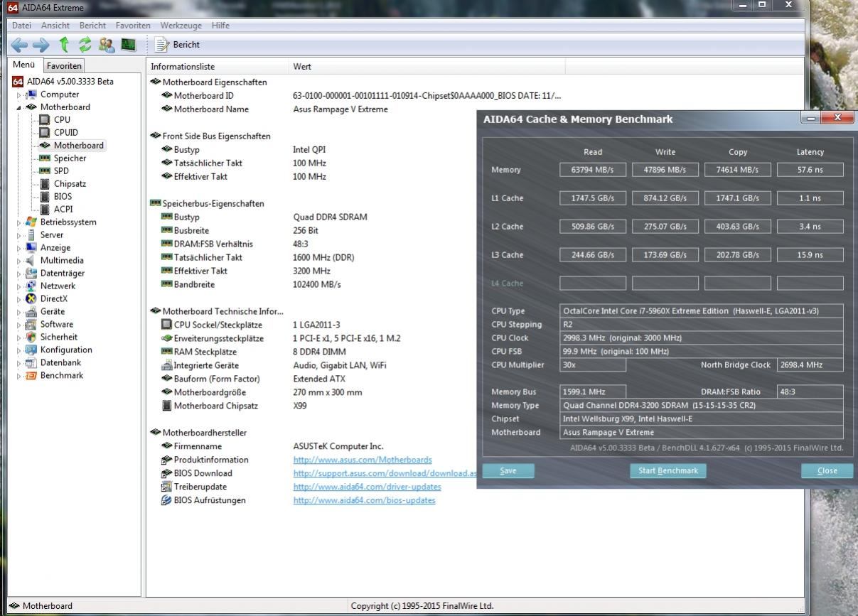Open the Bericht menu in menu bar
The width and height of the screenshot is (858, 616).
pyautogui.click(x=92, y=25)
